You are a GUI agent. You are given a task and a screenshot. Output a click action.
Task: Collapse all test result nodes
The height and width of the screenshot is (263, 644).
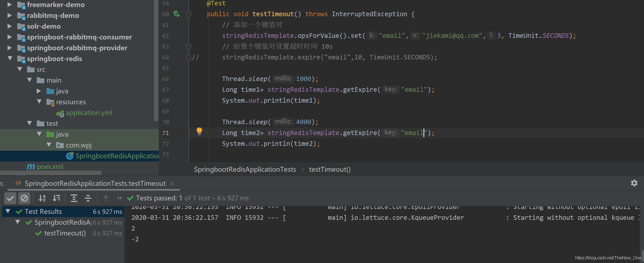pos(88,198)
